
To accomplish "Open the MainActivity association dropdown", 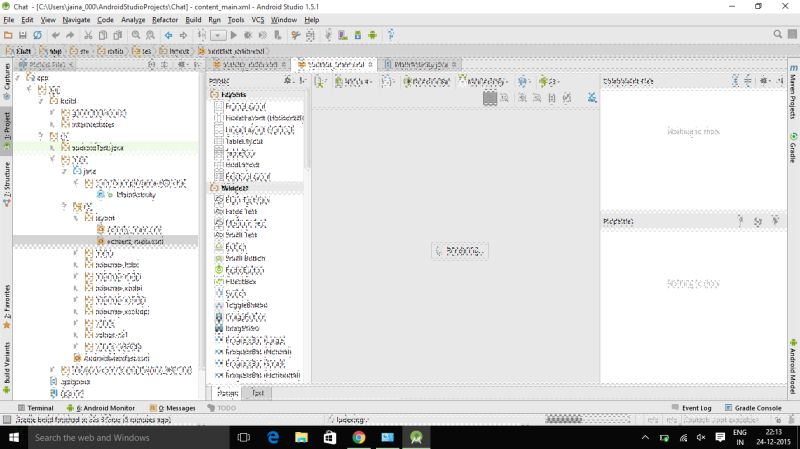I will pos(484,81).
